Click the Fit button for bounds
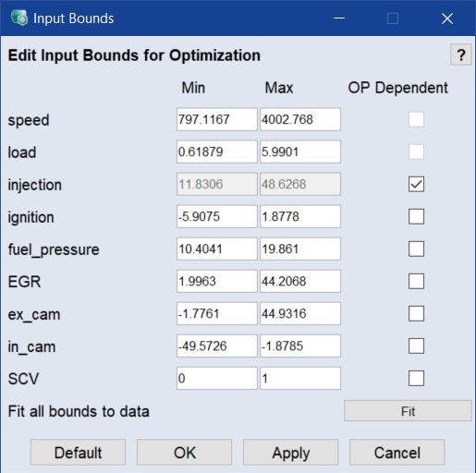The height and width of the screenshot is (473, 476). [408, 411]
